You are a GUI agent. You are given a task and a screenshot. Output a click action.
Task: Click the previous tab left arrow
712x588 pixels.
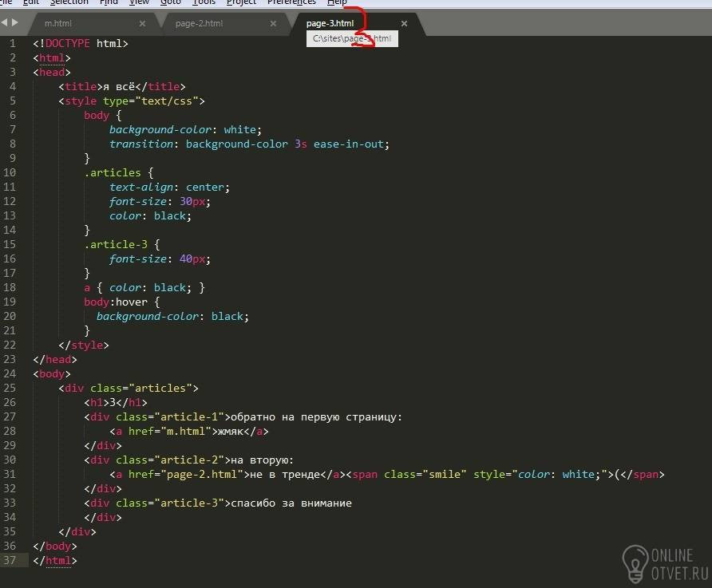(x=5, y=22)
